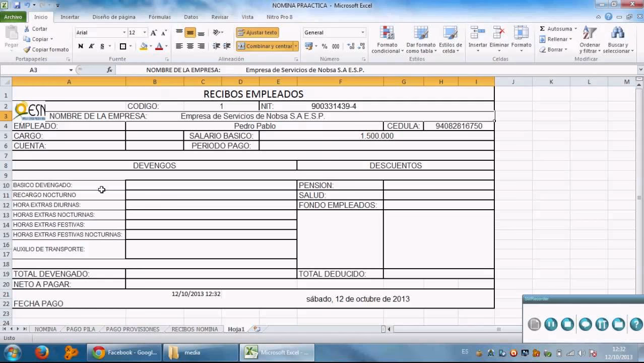Open the SMRecorder folder icon

point(619,324)
